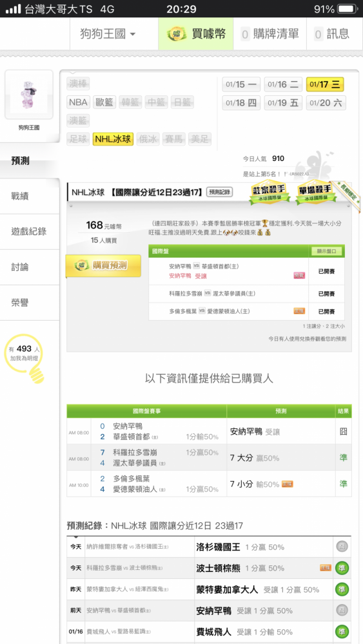This screenshot has width=363, height=644.
Task: Select the 歐籃 sport filter
Action: pyautogui.click(x=104, y=102)
